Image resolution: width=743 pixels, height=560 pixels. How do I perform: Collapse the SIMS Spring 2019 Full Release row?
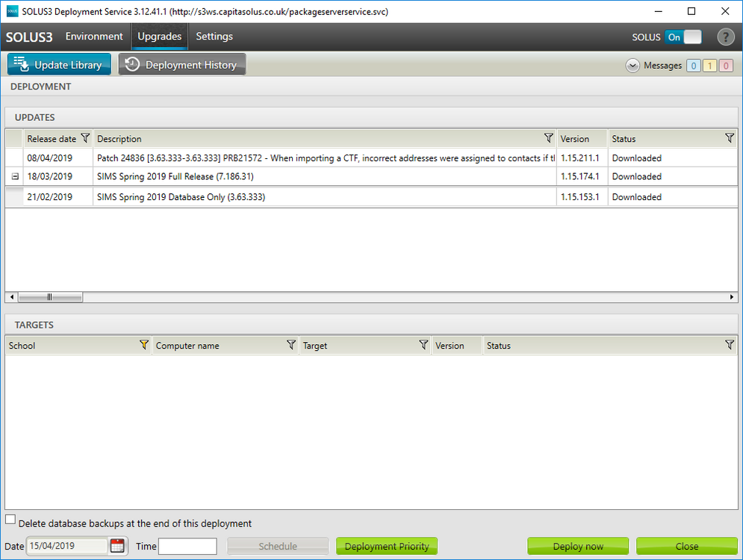(15, 176)
